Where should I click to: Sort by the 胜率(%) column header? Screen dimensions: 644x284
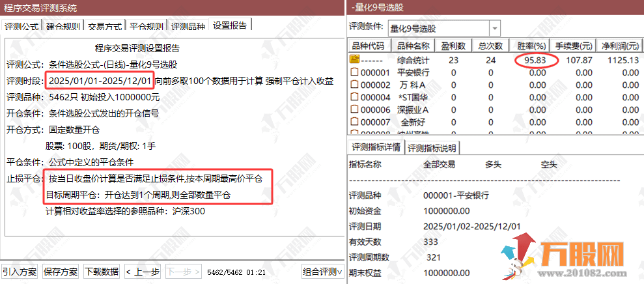pyautogui.click(x=530, y=46)
